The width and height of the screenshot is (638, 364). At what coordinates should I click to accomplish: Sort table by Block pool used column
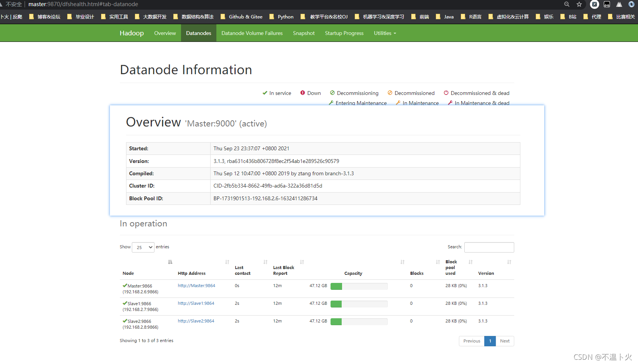(x=470, y=262)
